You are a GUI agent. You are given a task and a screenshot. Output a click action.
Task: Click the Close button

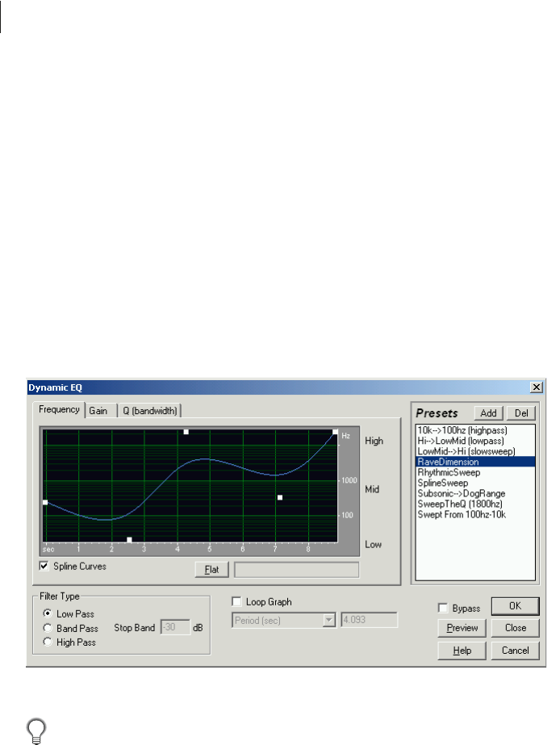tap(516, 628)
